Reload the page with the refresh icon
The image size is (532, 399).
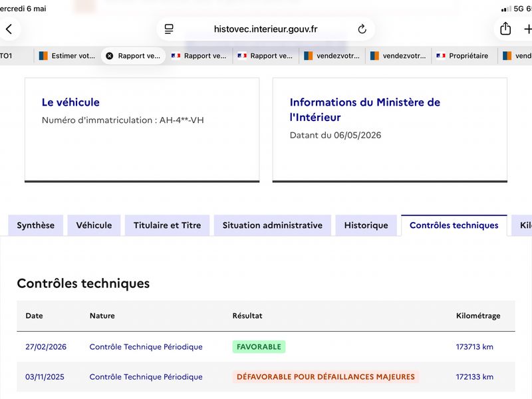pos(362,29)
